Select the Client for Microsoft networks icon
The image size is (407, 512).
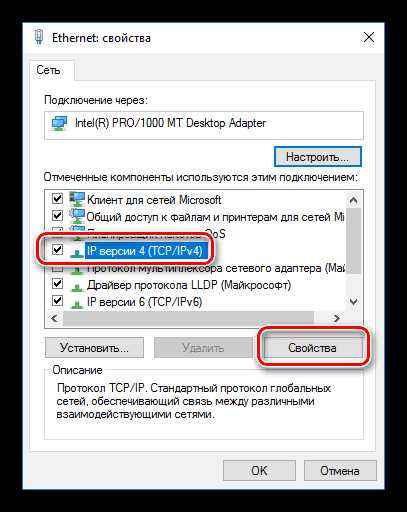point(77,200)
